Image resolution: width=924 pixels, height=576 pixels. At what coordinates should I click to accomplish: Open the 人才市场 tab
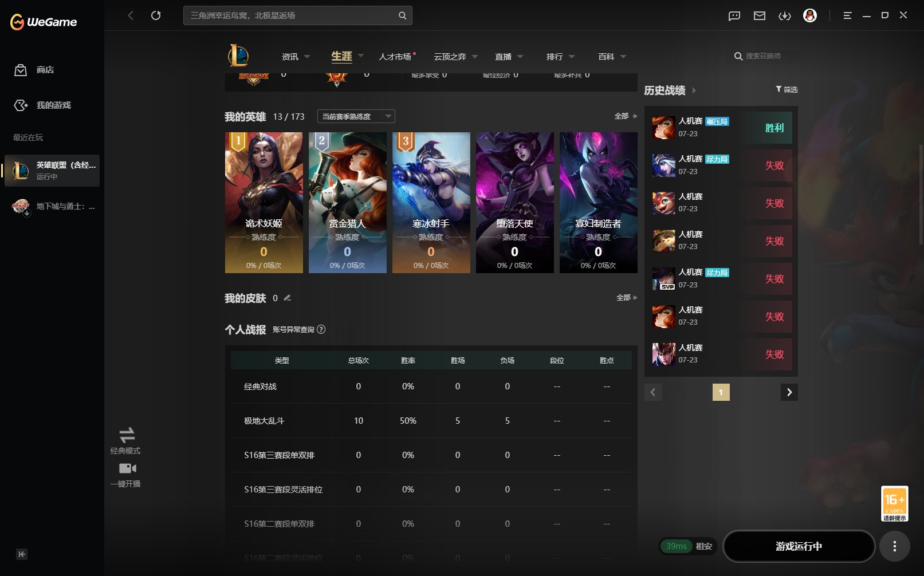point(395,57)
